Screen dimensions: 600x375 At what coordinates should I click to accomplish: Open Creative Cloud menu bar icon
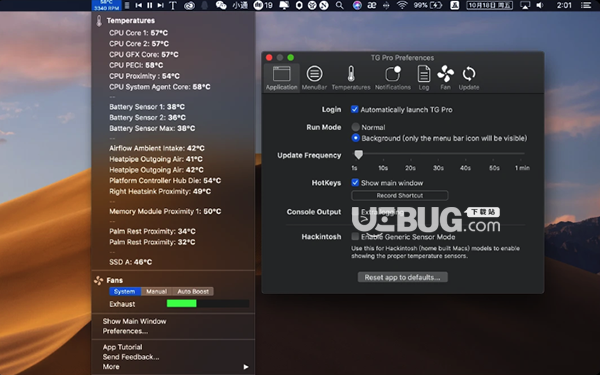pyautogui.click(x=189, y=5)
